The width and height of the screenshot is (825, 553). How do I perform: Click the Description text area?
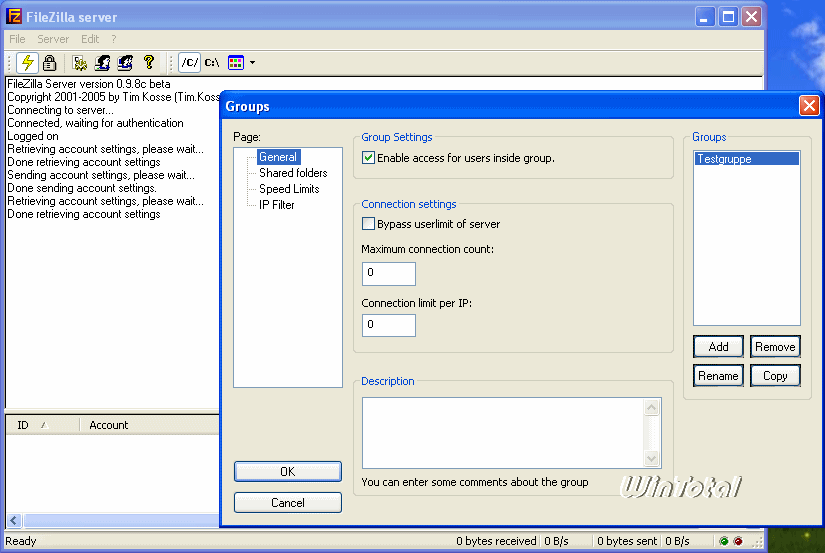pos(502,433)
